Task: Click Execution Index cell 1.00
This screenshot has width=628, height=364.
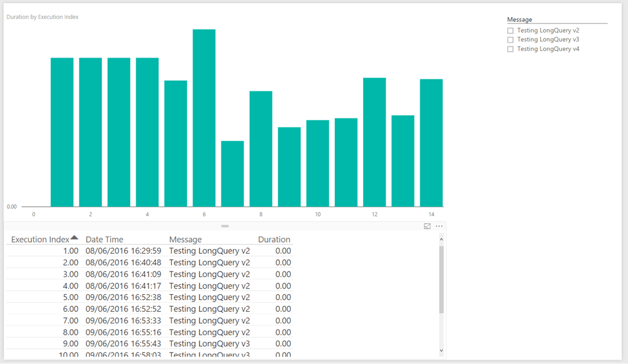Action: 71,251
